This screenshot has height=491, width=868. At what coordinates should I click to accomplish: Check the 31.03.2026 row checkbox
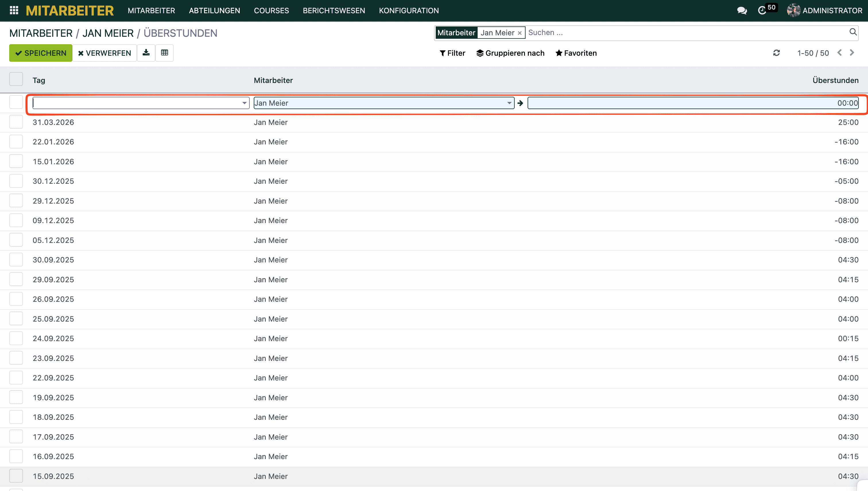pos(16,122)
